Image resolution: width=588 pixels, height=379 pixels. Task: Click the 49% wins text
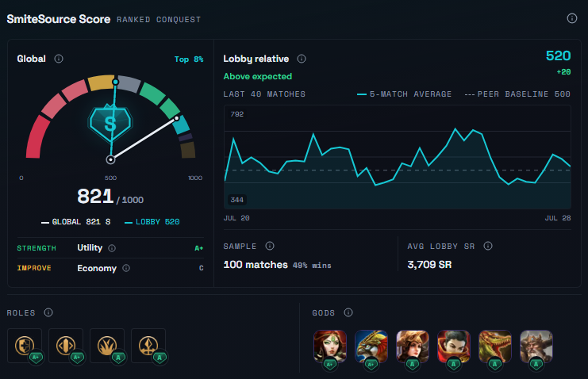(312, 266)
